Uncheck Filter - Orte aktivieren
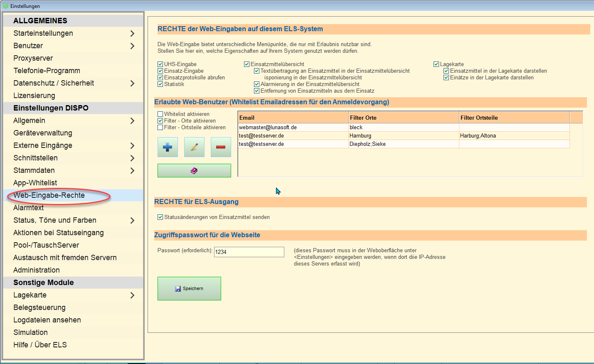The width and height of the screenshot is (594, 364). (x=160, y=121)
